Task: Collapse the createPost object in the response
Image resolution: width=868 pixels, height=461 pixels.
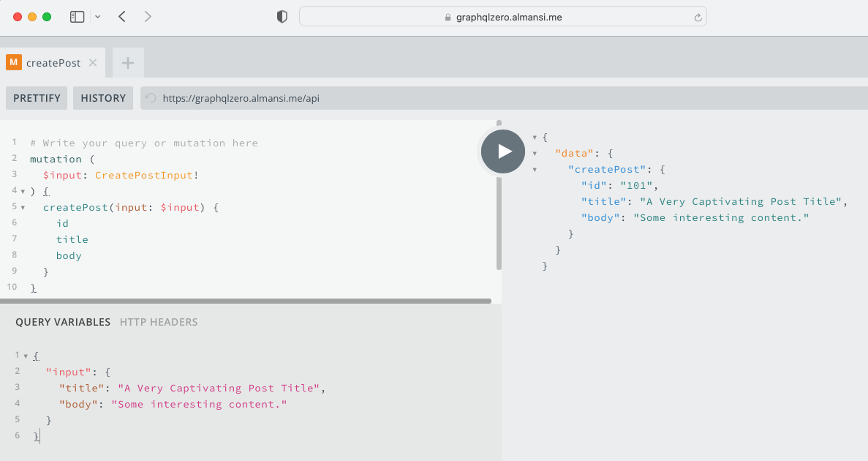Action: point(534,169)
